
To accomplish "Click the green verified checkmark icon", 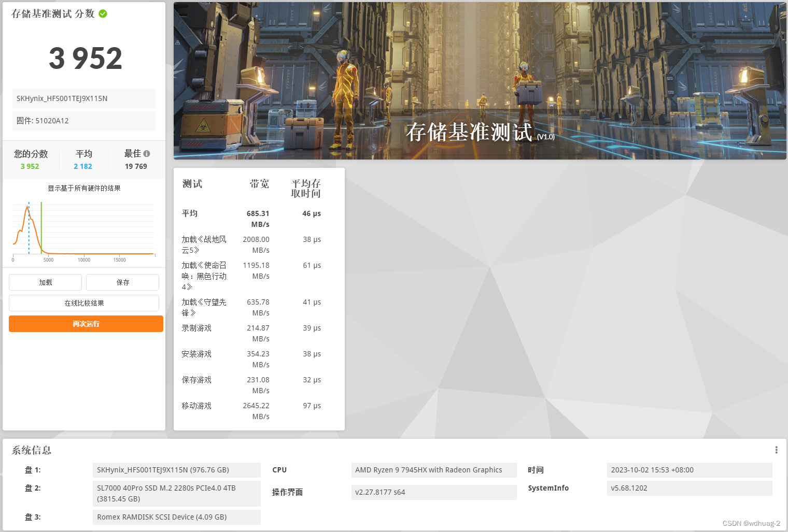I will [x=103, y=13].
